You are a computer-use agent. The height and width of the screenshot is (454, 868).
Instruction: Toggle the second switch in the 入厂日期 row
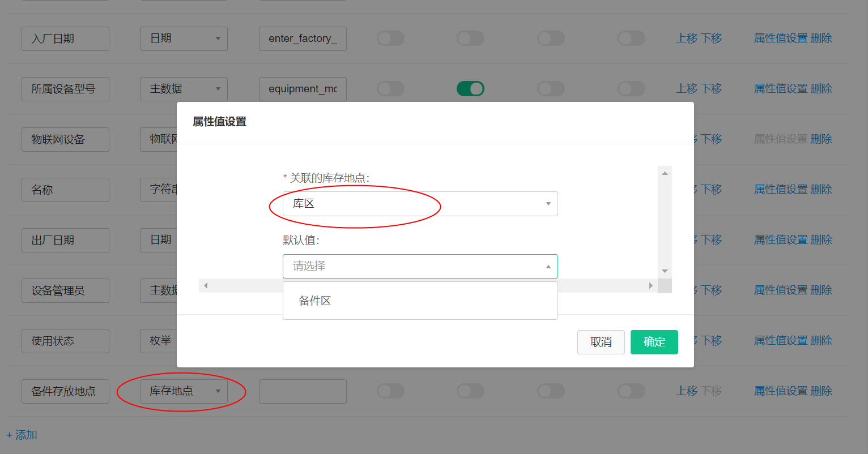point(470,38)
